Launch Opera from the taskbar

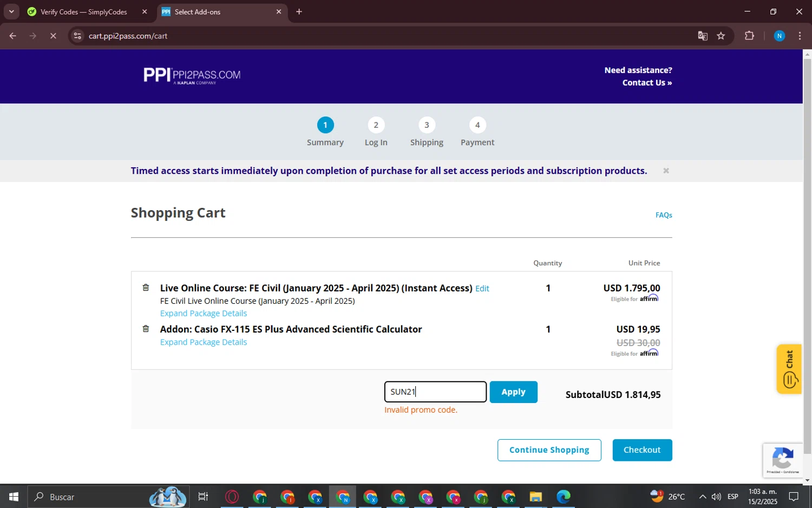click(232, 497)
